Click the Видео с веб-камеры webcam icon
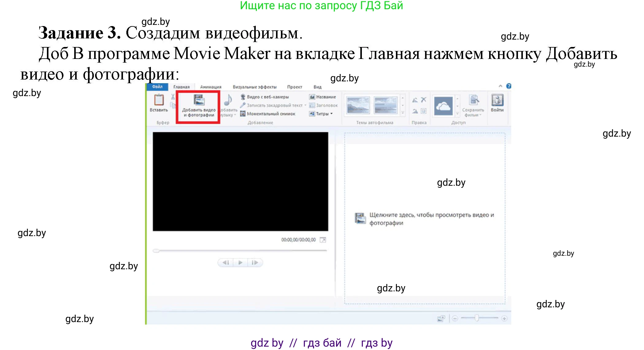Screen dimensions: 644x350 tap(243, 98)
